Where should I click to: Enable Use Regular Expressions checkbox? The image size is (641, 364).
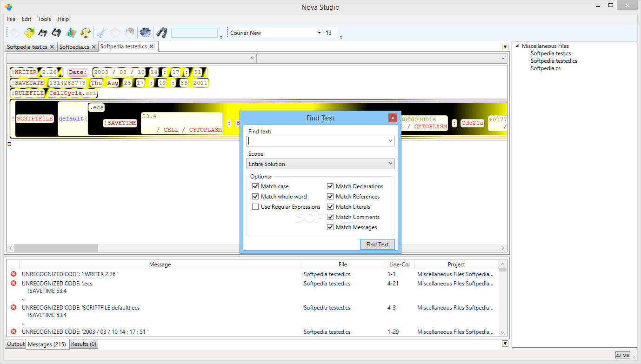point(255,206)
